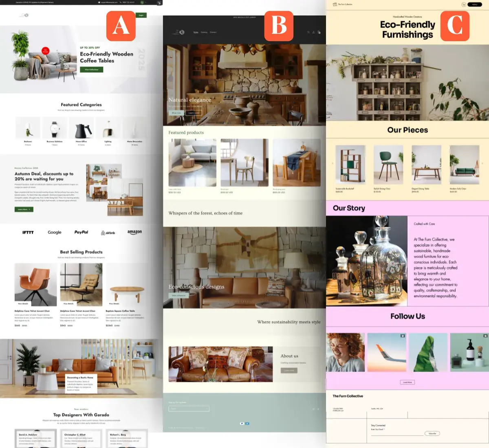Select the Bedroom category thumbnail

28,129
